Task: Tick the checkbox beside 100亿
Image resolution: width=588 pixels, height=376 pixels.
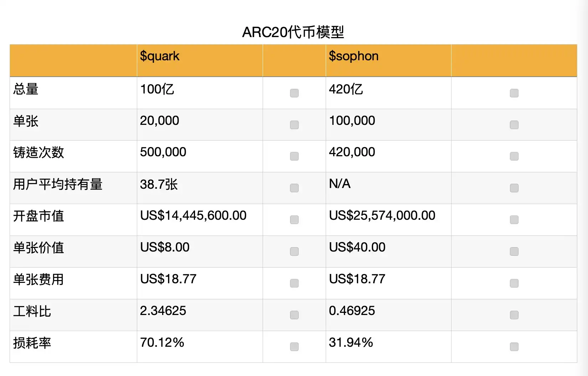Action: [294, 93]
